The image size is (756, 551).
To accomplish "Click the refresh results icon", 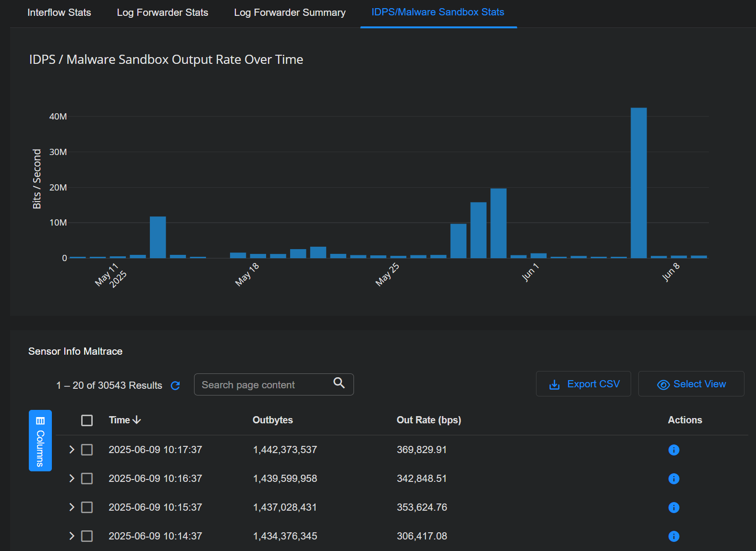I will pos(175,385).
